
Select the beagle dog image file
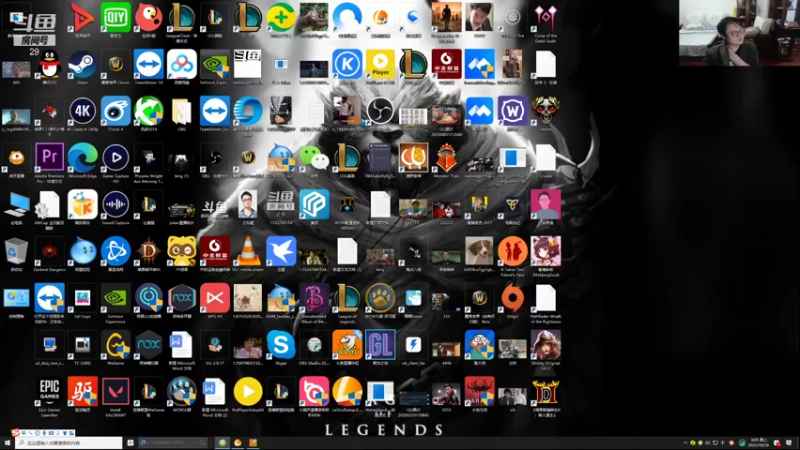point(479,251)
